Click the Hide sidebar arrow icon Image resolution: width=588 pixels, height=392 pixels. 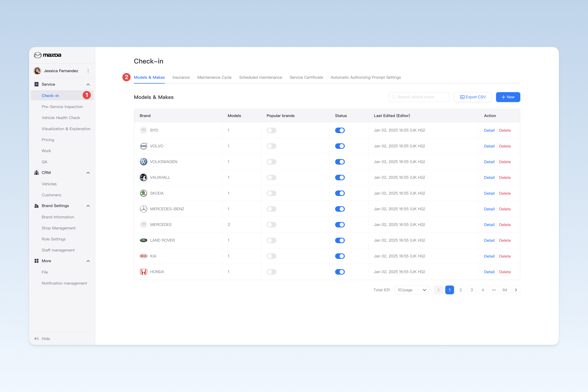[x=36, y=339]
